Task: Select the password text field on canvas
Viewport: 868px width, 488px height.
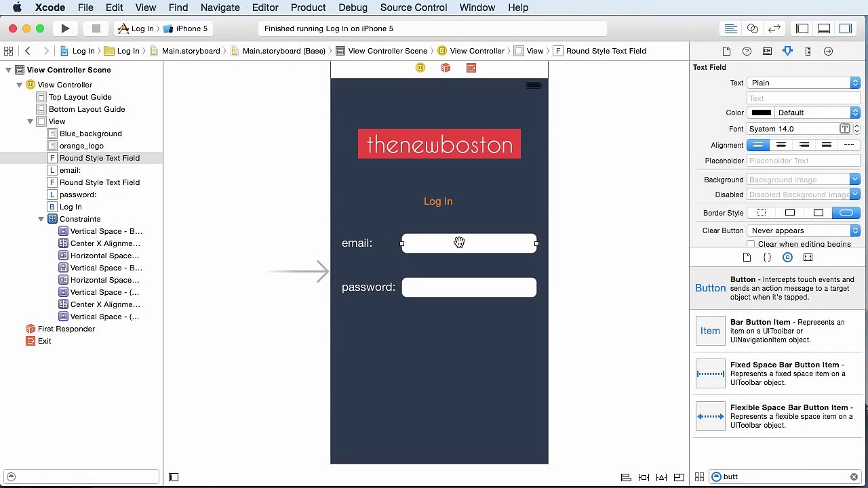Action: (469, 287)
